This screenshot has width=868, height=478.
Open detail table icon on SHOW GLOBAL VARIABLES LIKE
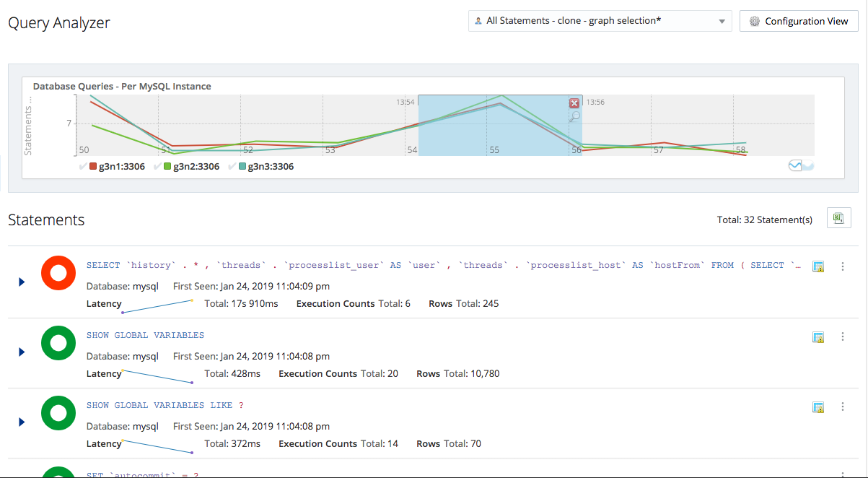818,407
